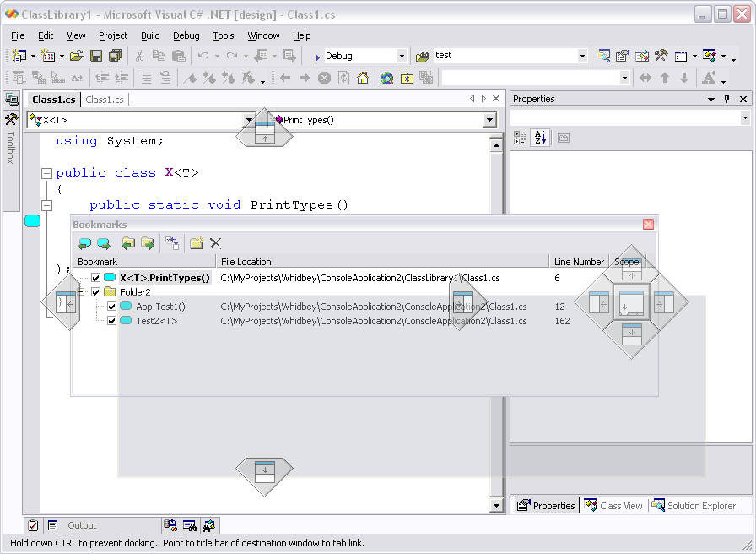Click the Open File folder icon

(x=76, y=56)
